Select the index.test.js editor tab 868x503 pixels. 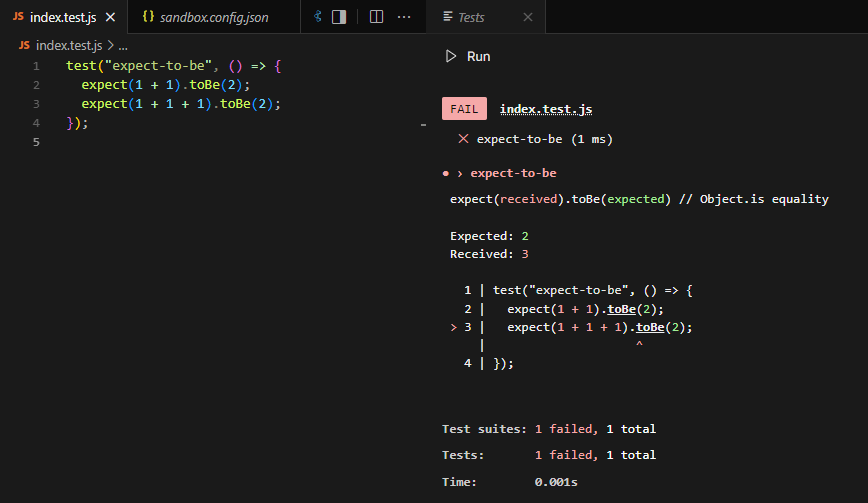(65, 17)
